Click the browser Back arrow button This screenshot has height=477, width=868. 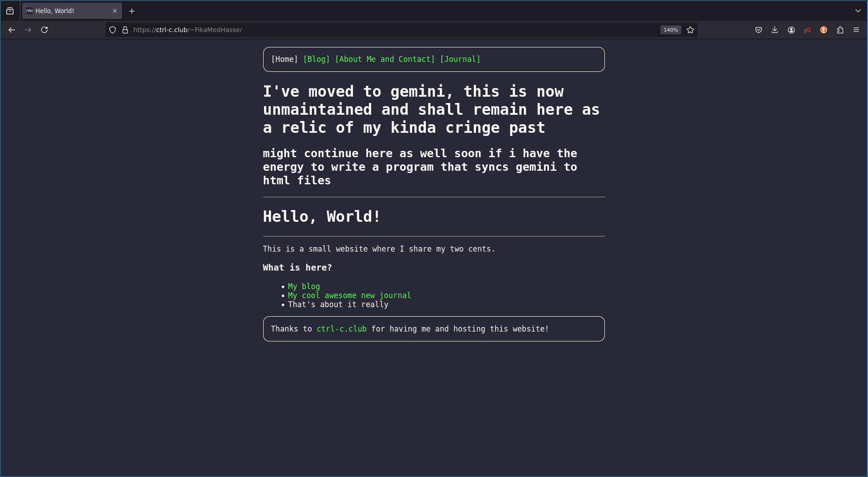[x=12, y=30]
